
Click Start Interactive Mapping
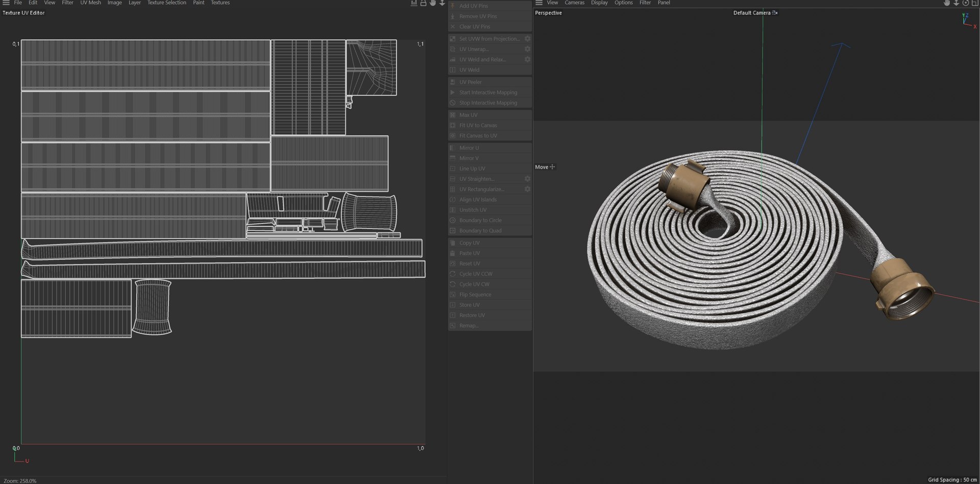(490, 92)
